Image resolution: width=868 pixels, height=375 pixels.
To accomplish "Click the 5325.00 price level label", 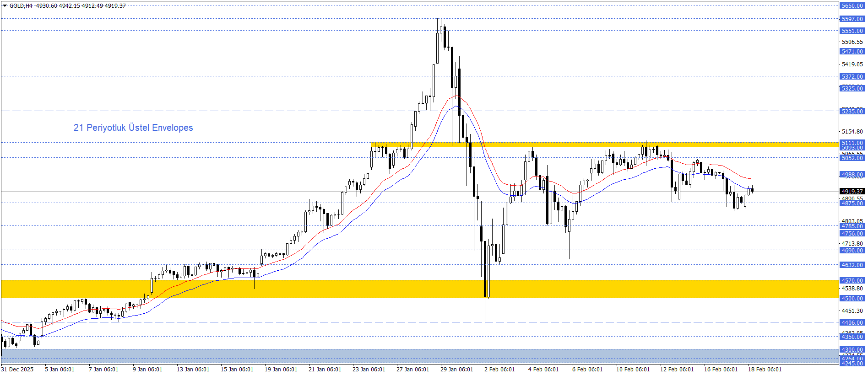I will tap(852, 88).
